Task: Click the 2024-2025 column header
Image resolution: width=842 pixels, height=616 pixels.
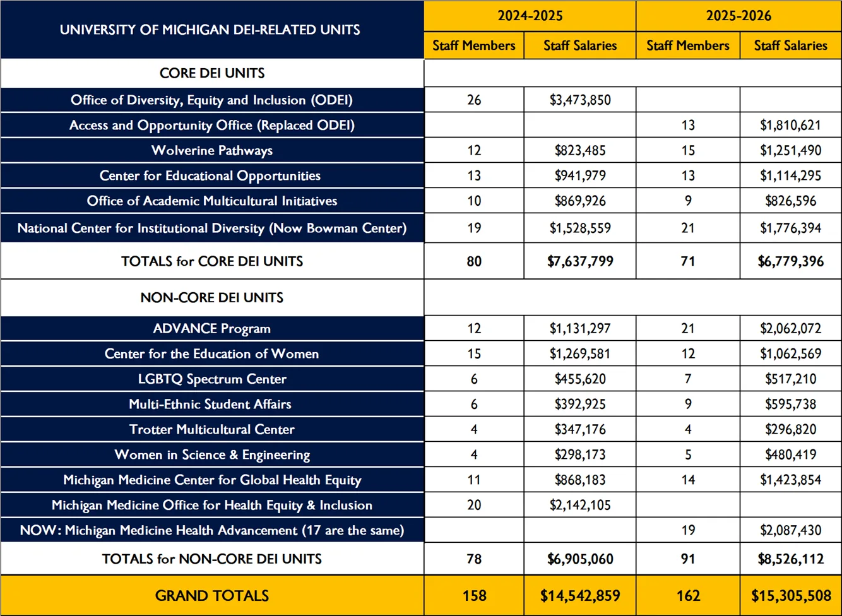Action: [530, 16]
